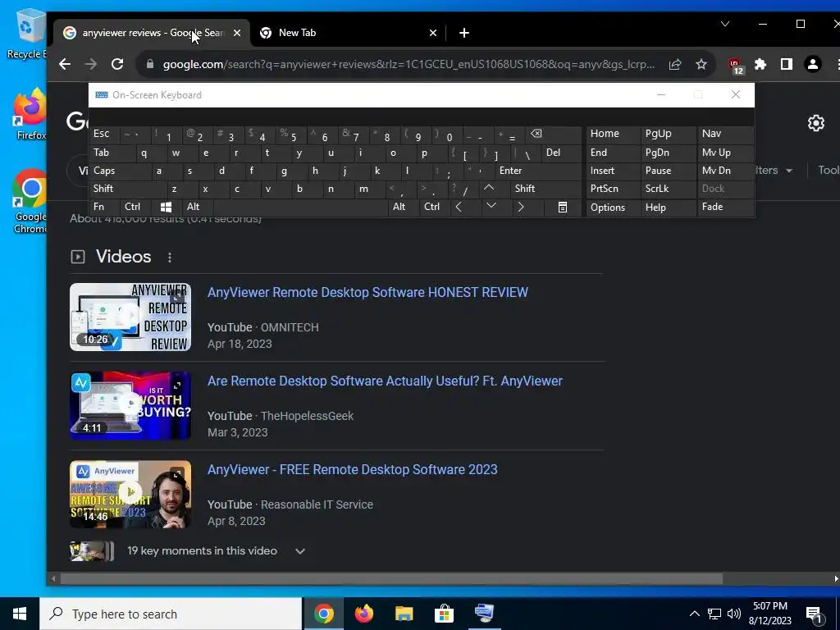Toggle the left Alt key on keyboard

198,208
